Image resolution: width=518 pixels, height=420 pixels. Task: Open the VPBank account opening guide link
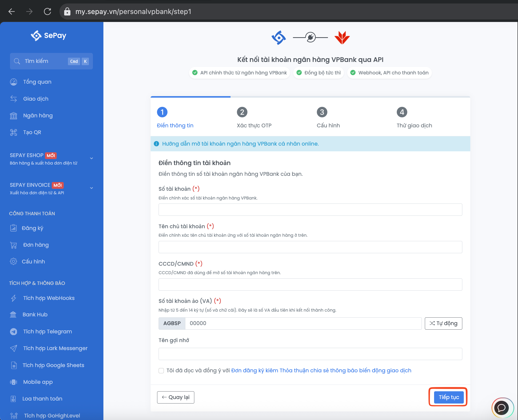pos(240,144)
